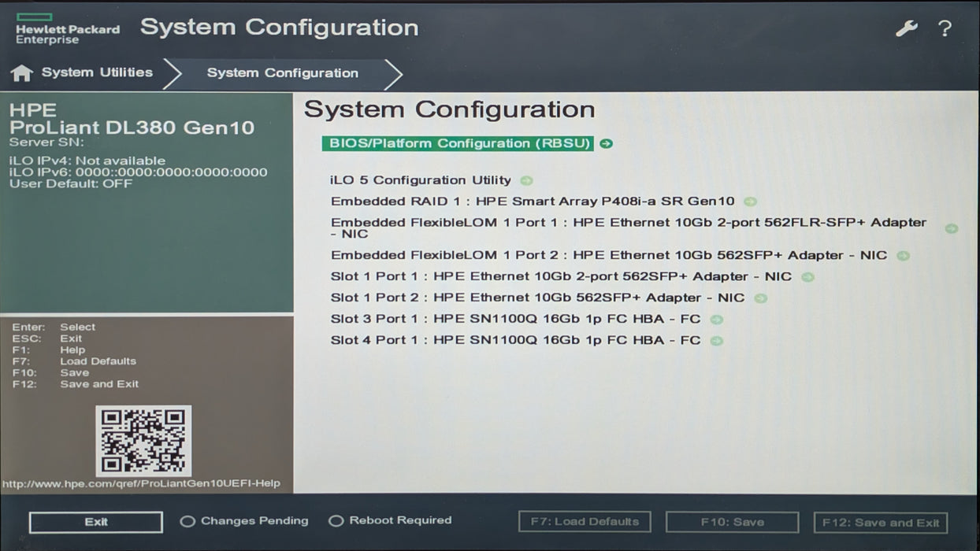Click the arrow icon beside iLO 5 Configuration Utility
This screenshot has width=980, height=551.
(526, 181)
